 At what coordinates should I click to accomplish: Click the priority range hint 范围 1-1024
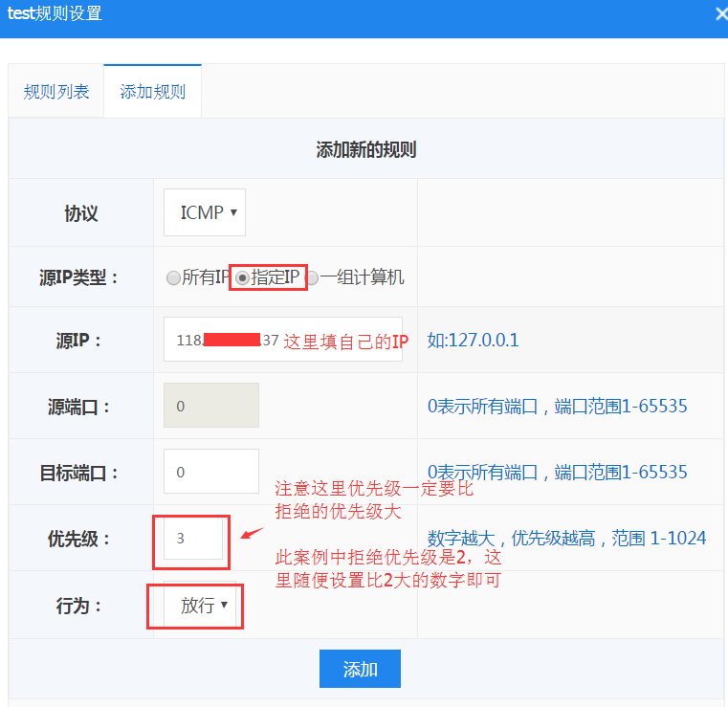pos(566,539)
